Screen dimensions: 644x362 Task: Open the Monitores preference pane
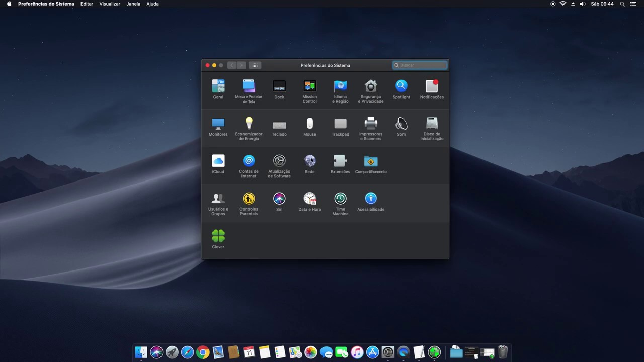[218, 127]
